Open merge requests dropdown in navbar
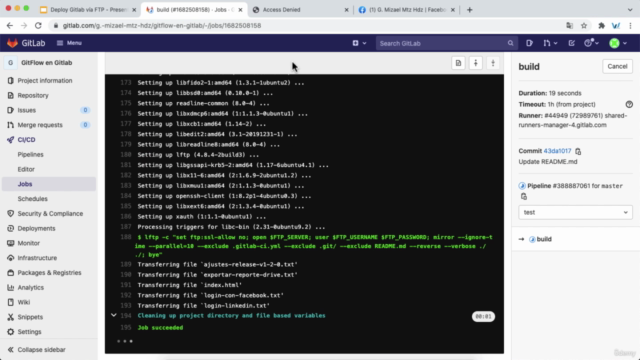Screen dimensions: 640x360 click(x=550, y=43)
